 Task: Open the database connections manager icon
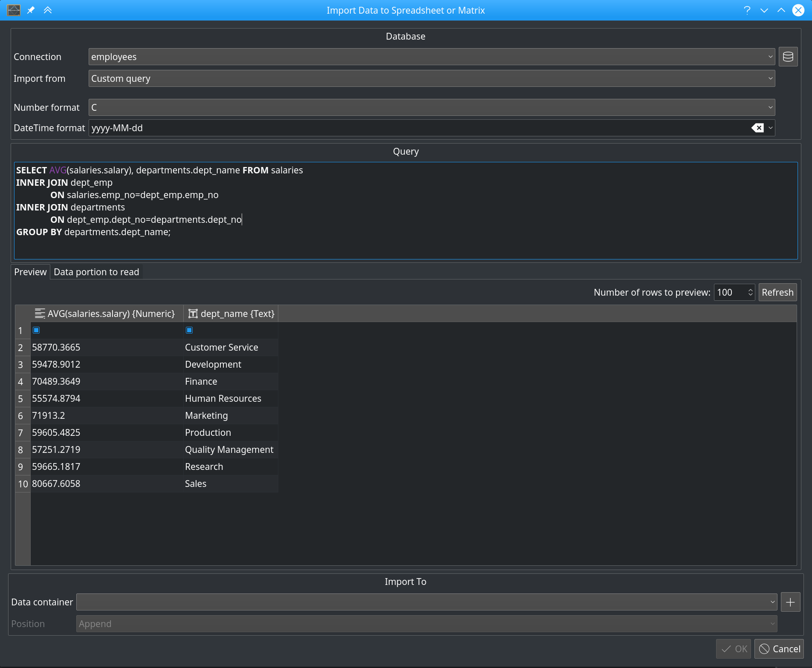[788, 56]
